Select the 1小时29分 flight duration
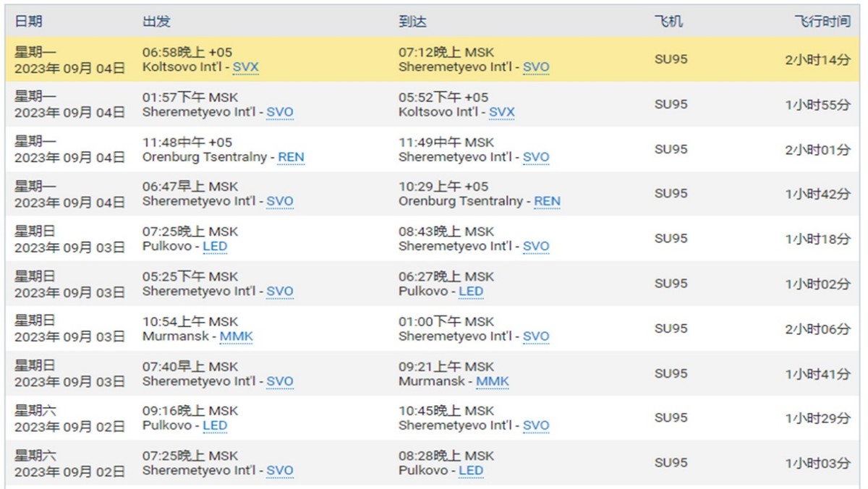Screen dimensions: 868x489 click(x=818, y=418)
